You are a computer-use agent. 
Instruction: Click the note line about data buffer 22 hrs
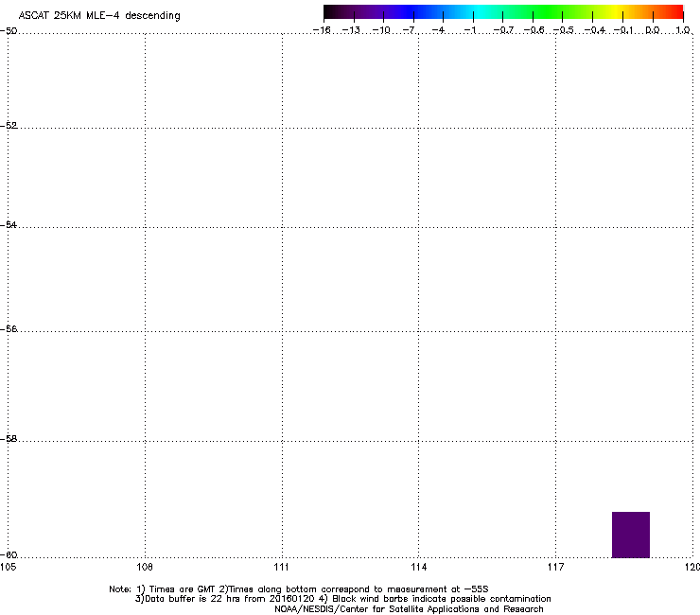342,599
